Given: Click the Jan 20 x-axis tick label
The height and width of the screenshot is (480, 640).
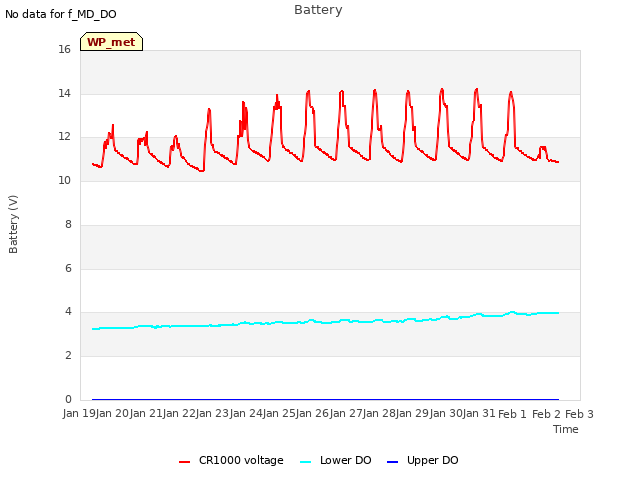Looking at the screenshot, I should [x=113, y=413].
